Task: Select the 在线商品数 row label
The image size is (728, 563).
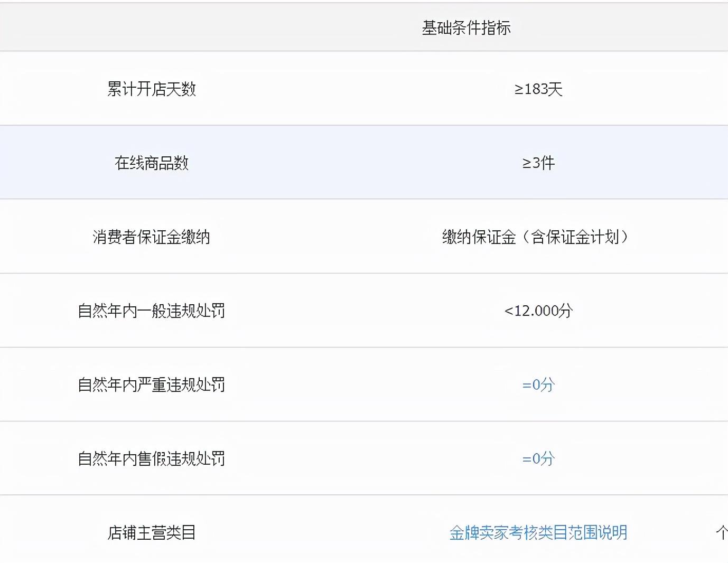Action: tap(152, 163)
